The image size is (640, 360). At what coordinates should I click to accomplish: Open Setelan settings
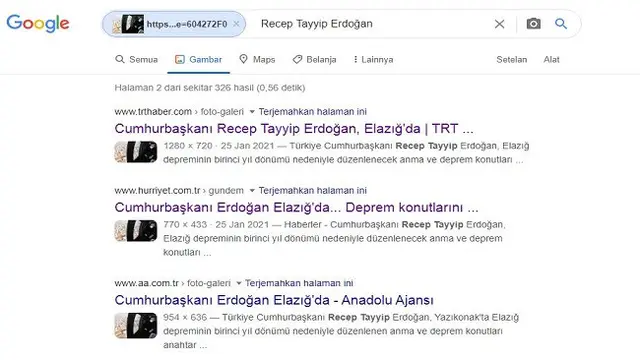click(x=511, y=60)
